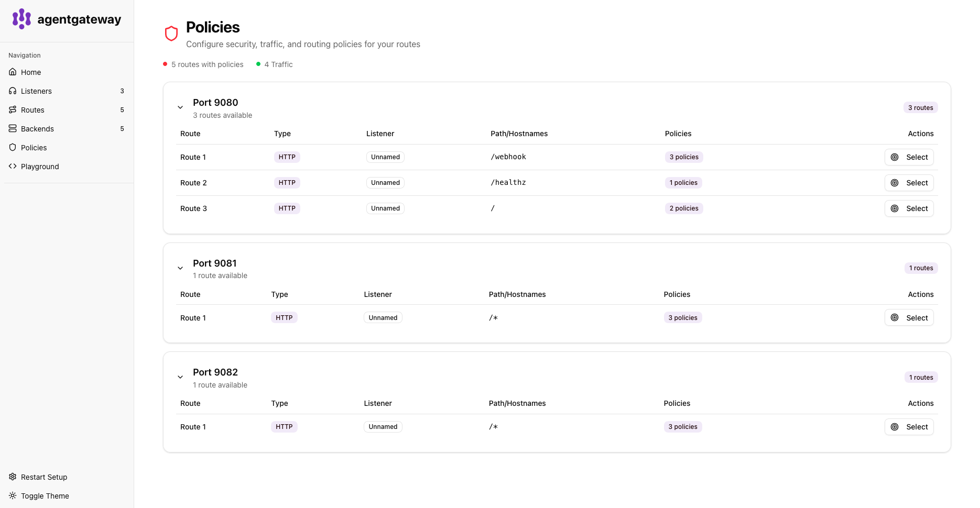
Task: Select the Home house icon in sidebar
Action: [x=12, y=72]
